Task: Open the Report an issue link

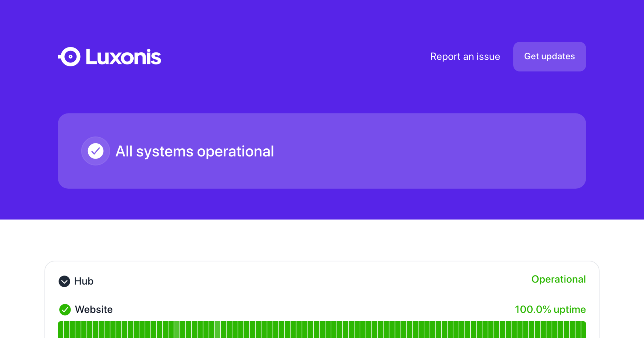Action: [465, 57]
